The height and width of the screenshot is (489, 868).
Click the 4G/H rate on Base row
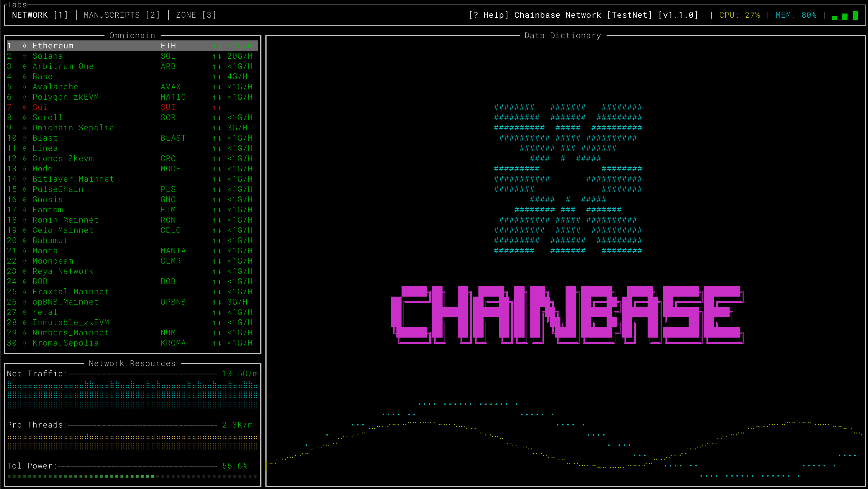click(x=237, y=77)
